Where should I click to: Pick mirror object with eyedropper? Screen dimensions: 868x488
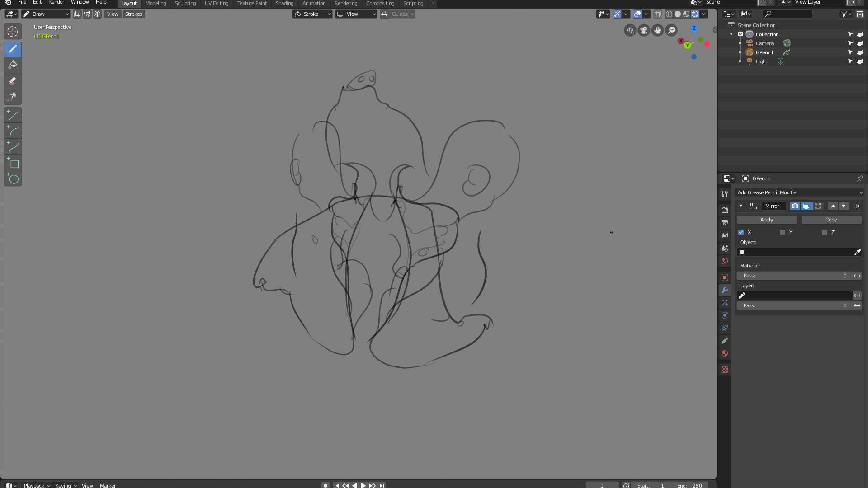[x=858, y=252]
